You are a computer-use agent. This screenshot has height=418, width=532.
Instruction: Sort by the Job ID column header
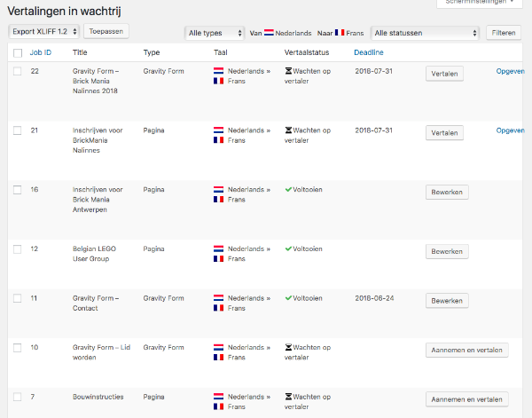41,52
